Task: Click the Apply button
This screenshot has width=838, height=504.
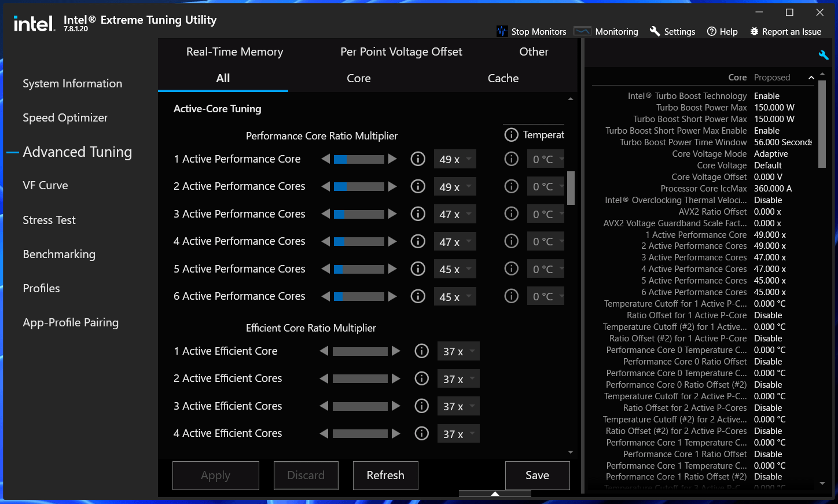Action: click(216, 475)
